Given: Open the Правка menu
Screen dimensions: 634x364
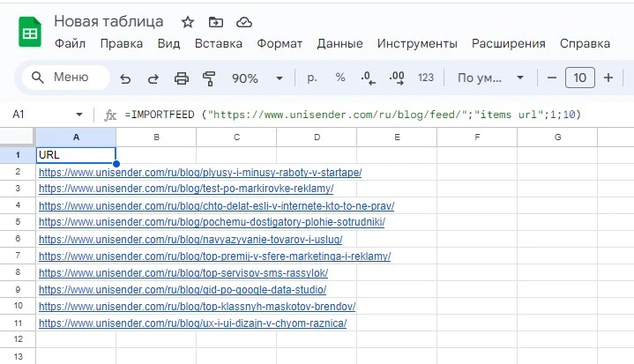Looking at the screenshot, I should (122, 44).
